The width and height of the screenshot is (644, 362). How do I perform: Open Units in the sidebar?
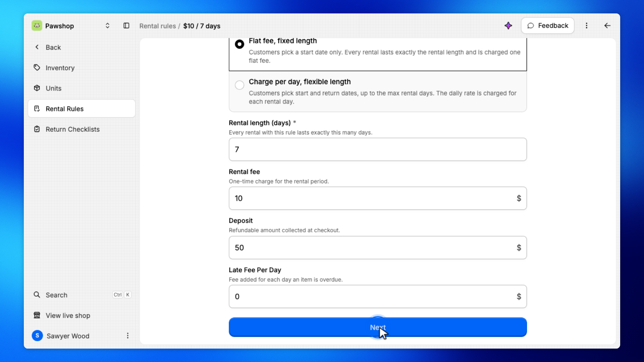82,88
